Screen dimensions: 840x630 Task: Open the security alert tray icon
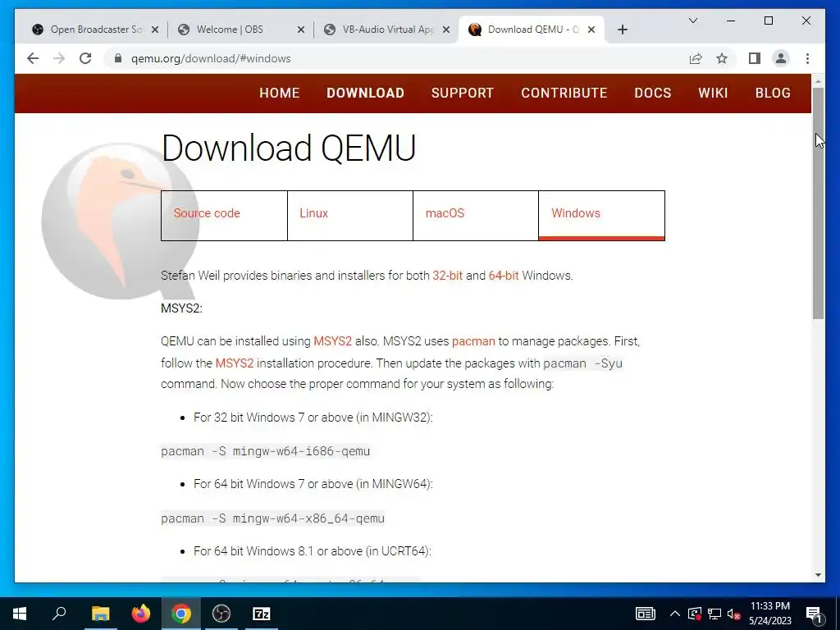(695, 614)
